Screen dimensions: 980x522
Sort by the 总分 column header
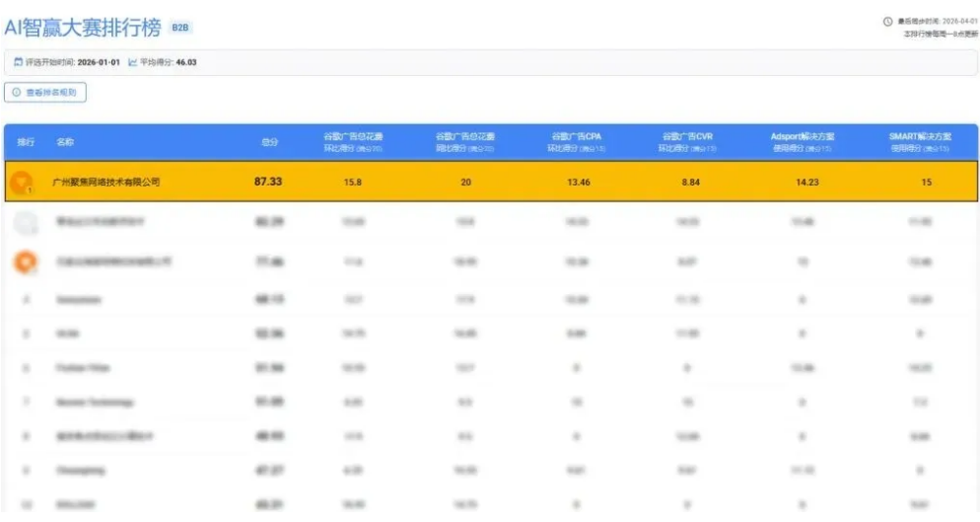pyautogui.click(x=269, y=142)
